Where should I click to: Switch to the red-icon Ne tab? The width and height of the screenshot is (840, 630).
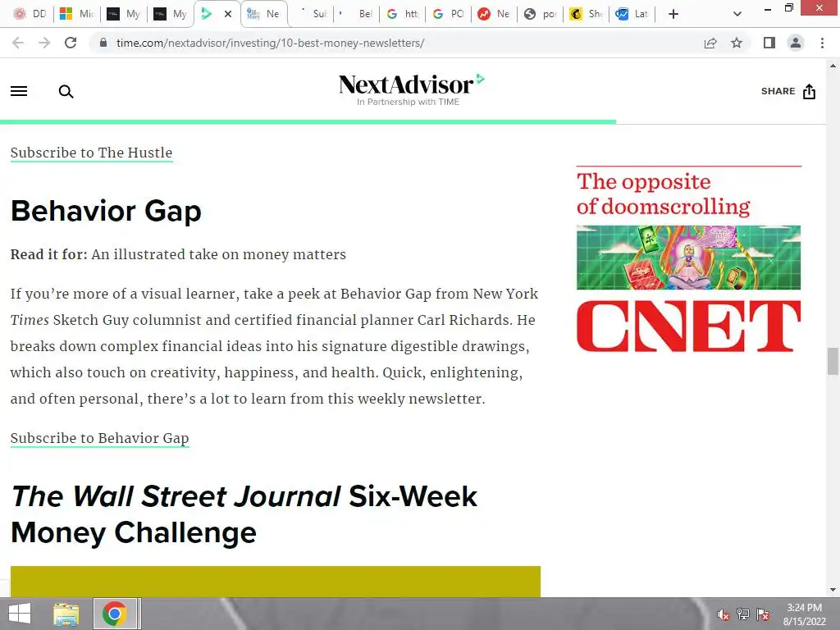[x=495, y=14]
